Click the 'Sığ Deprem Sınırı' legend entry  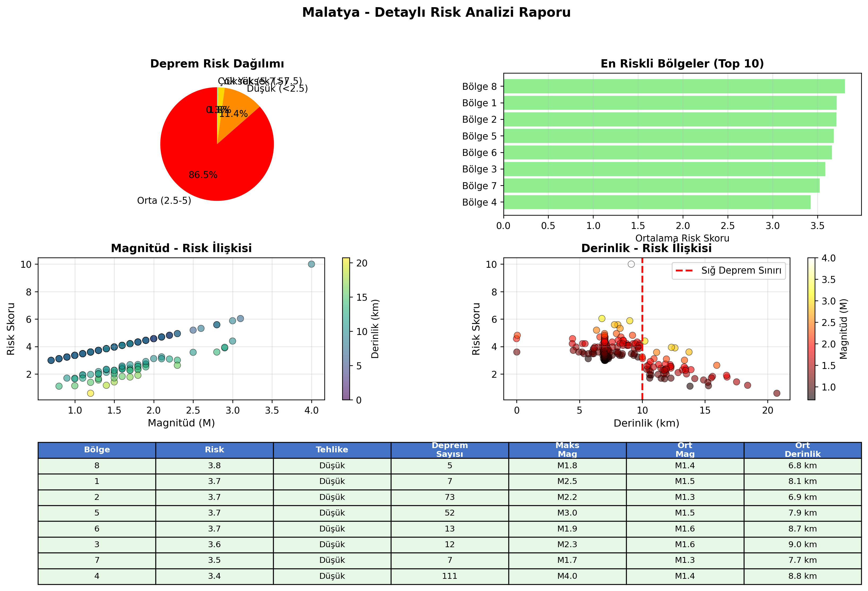coord(729,270)
